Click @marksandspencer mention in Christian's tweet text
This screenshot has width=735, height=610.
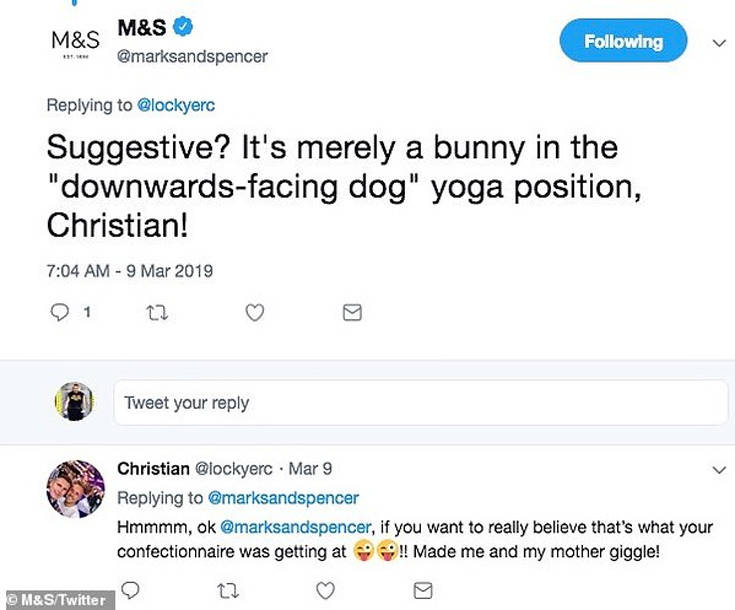click(300, 524)
